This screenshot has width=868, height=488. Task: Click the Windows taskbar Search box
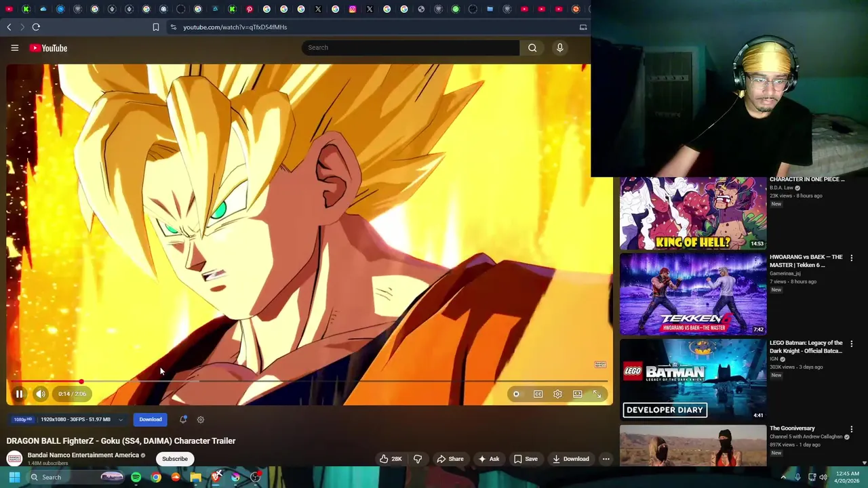(x=76, y=477)
